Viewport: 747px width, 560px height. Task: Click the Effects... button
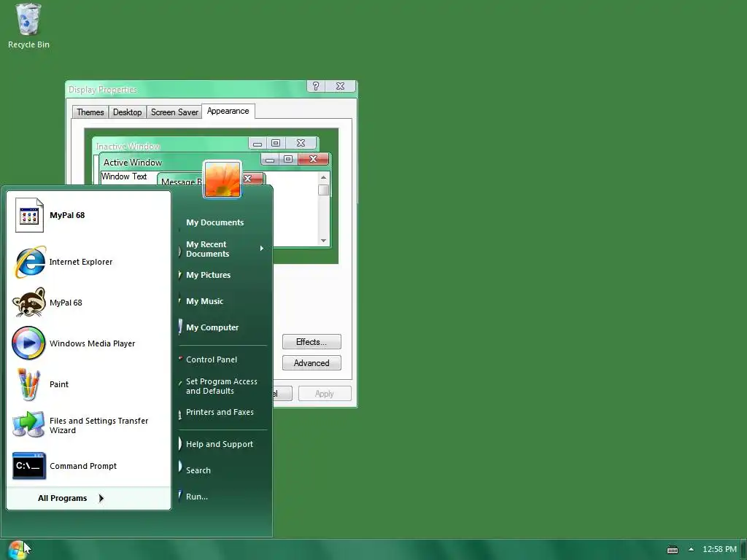pos(311,342)
